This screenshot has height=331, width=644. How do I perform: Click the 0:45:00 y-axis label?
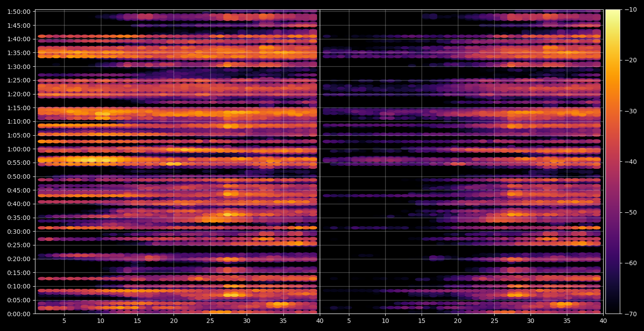[x=19, y=190]
